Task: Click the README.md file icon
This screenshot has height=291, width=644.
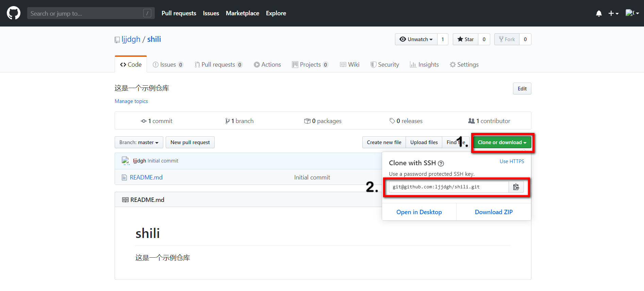Action: pos(125,177)
